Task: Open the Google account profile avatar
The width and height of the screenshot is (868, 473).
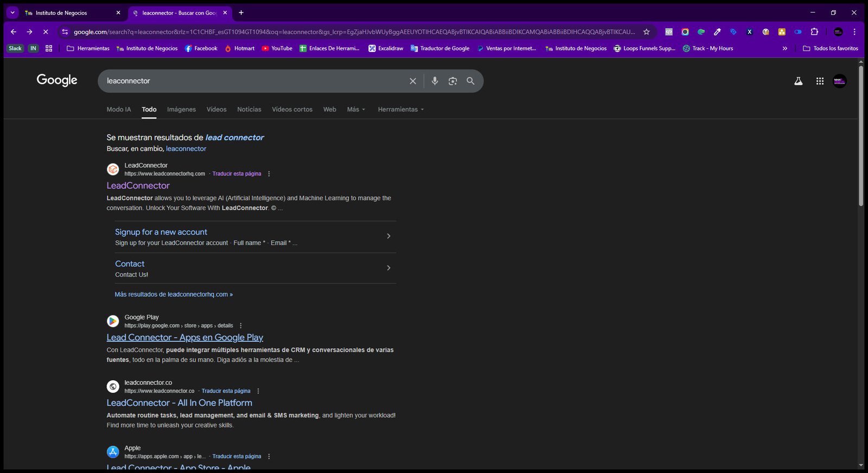Action: [x=840, y=81]
